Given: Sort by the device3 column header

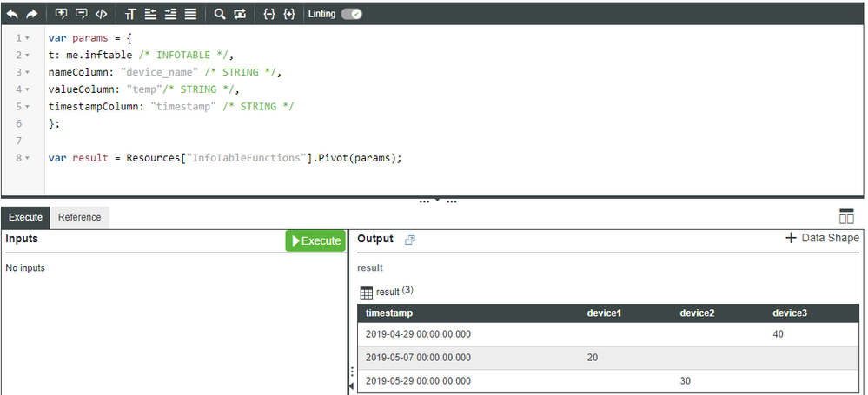Looking at the screenshot, I should point(790,313).
